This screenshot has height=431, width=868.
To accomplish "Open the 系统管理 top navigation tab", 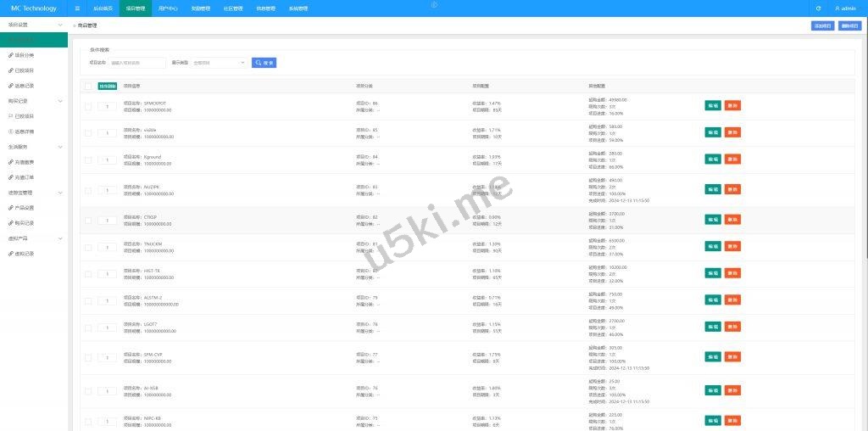I will point(298,8).
